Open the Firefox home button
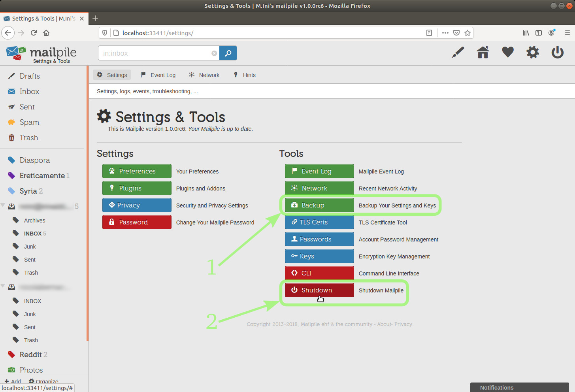Viewport: 575px width, 392px height. click(x=46, y=33)
